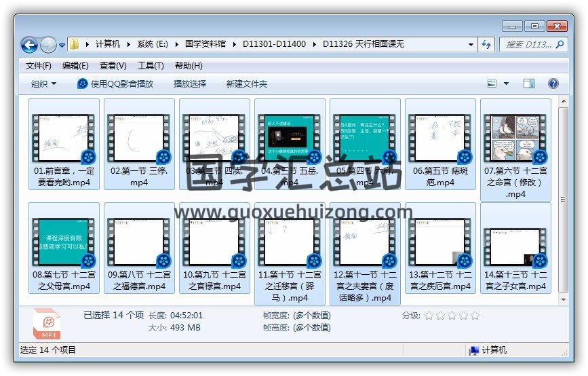Select video 07.第六节 十二宫之命宫

pyautogui.click(x=515, y=150)
